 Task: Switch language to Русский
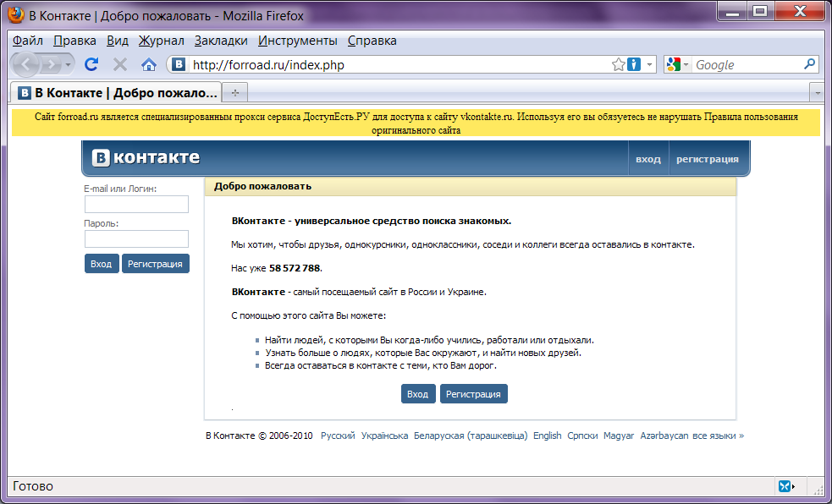[x=338, y=436]
